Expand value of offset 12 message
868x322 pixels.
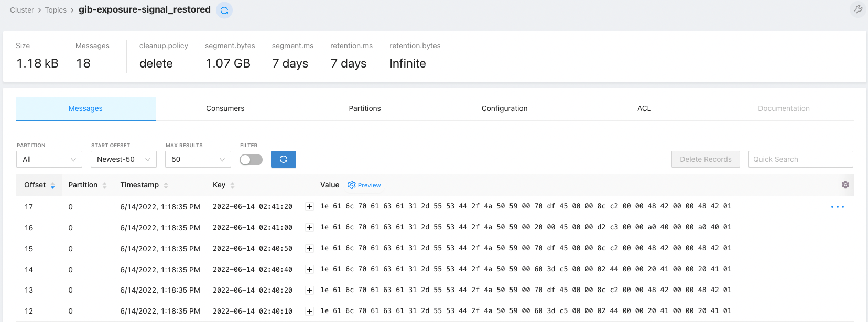pos(309,311)
